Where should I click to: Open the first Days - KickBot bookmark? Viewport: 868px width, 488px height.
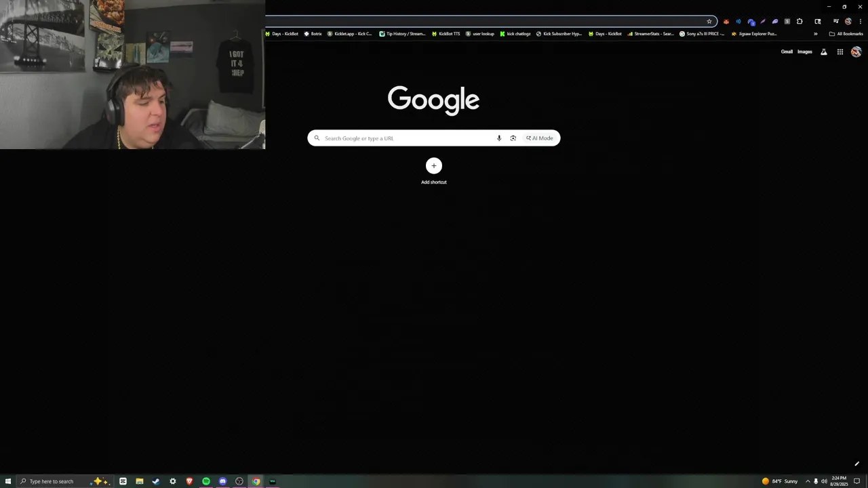(282, 33)
